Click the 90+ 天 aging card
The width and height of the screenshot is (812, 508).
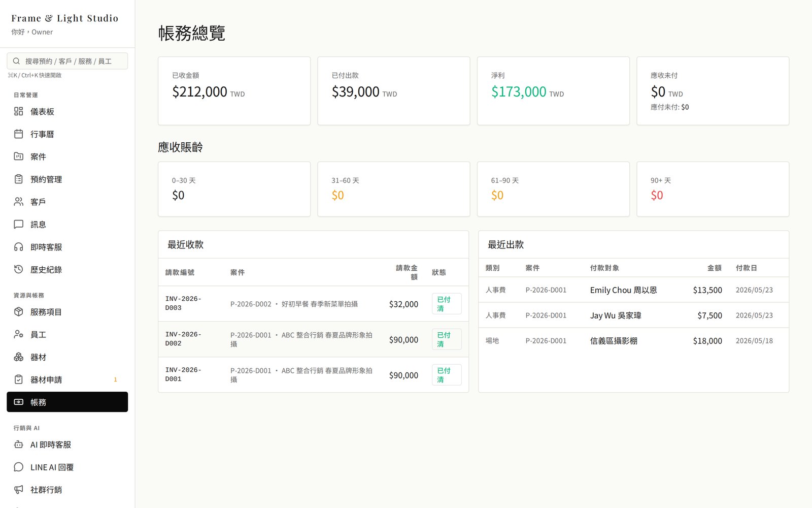tap(713, 189)
